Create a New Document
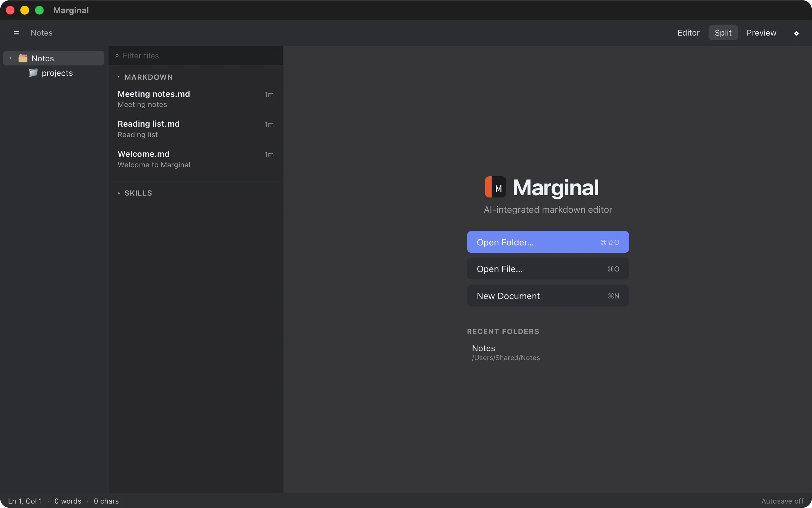The image size is (812, 508). pos(547,296)
